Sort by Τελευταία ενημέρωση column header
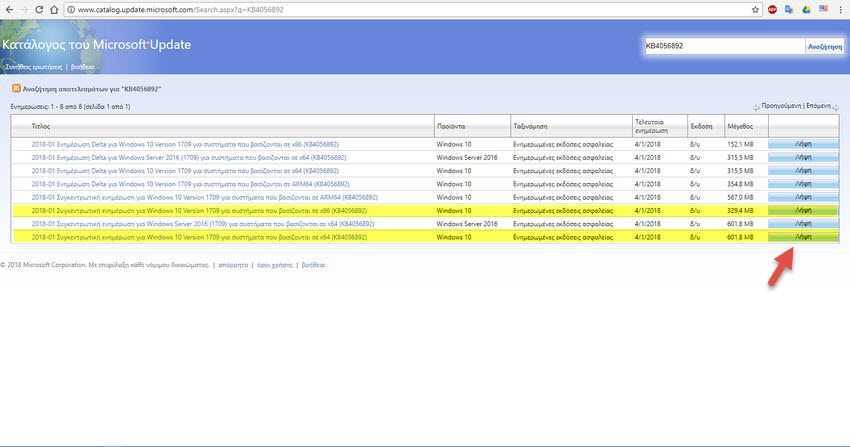This screenshot has height=447, width=850. (652, 126)
